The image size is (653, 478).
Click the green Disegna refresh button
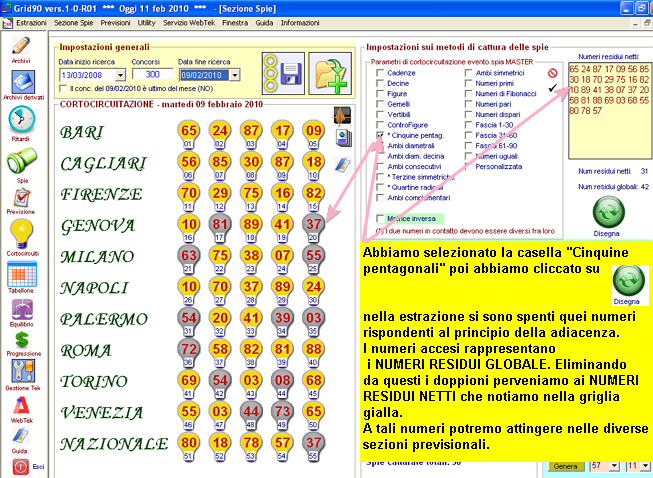coord(608,212)
